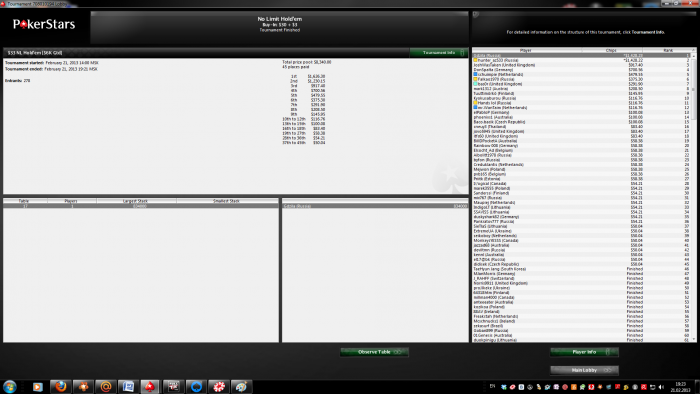Return via the Main Lobby button
700x394 pixels.
[584, 370]
